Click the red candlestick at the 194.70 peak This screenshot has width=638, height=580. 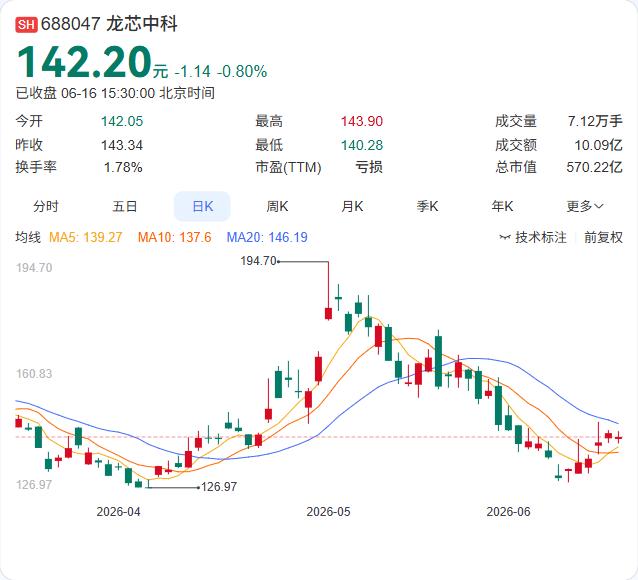click(x=328, y=313)
